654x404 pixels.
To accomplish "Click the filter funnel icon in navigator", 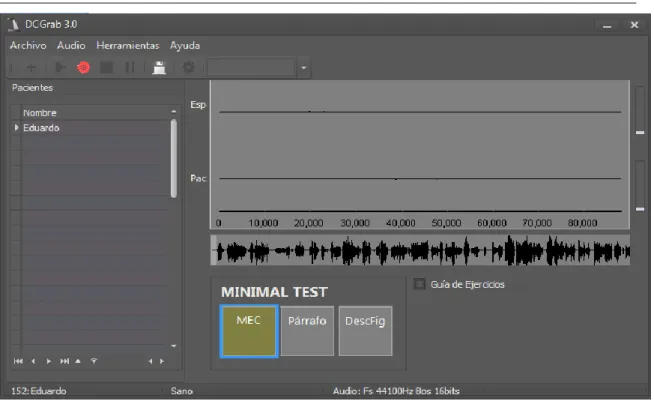I will point(94,361).
